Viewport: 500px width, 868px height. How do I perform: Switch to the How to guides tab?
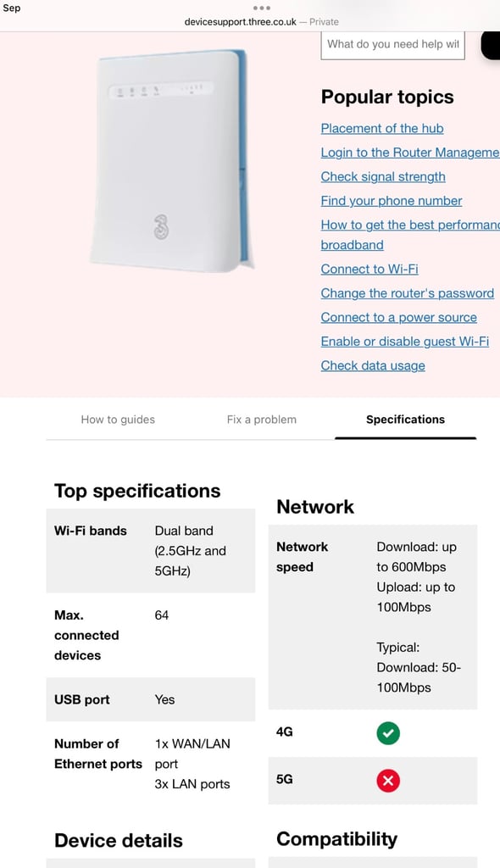click(x=118, y=420)
